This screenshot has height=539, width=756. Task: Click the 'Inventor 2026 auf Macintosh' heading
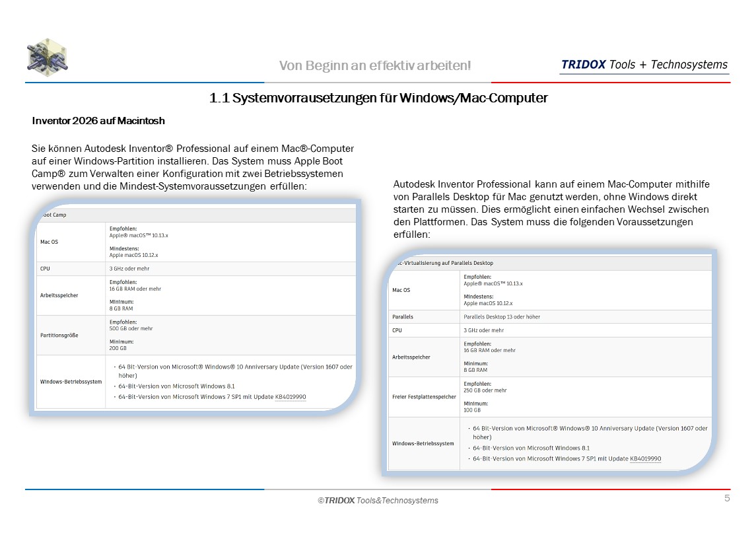(x=98, y=121)
